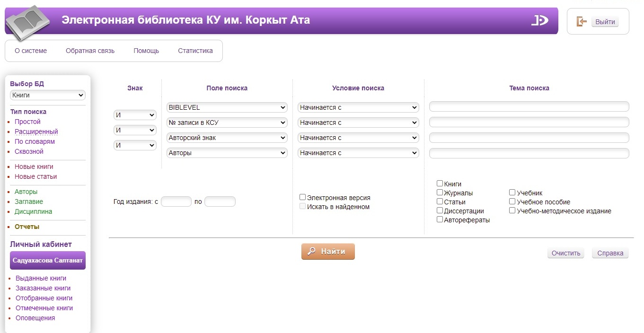The width and height of the screenshot is (644, 333).
Task: Open the Помощь menu item
Action: 146,51
